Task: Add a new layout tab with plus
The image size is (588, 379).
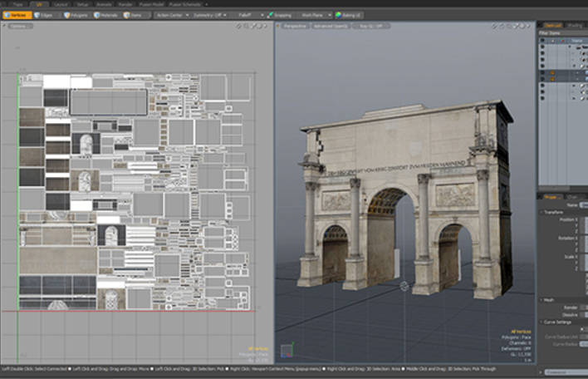Action: (x=207, y=4)
